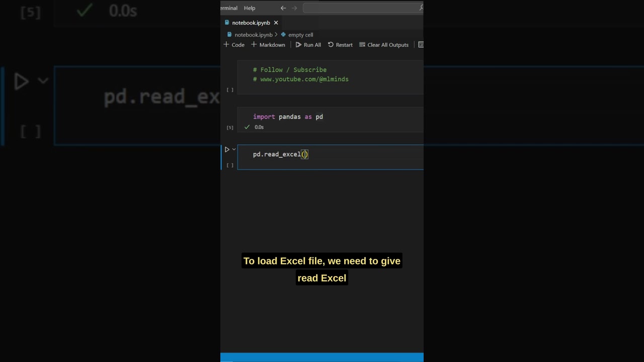Image resolution: width=644 pixels, height=362 pixels.
Task: Click the green success checkmark under import cell
Action: tap(247, 127)
